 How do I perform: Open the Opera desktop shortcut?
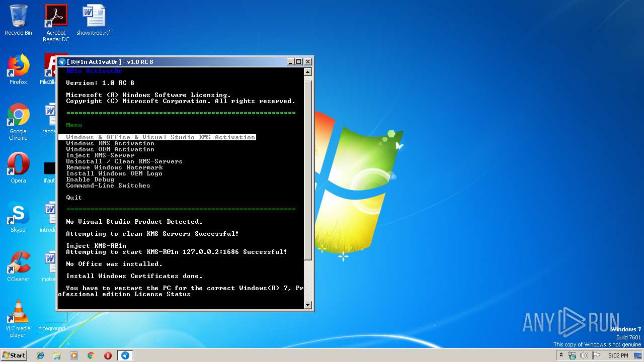pos(18,168)
